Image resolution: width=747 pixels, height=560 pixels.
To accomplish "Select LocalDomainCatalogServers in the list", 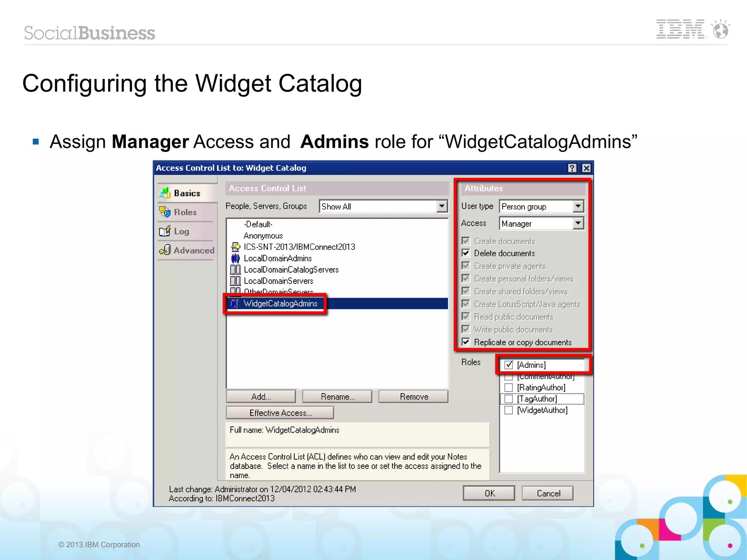I will pos(337,270).
